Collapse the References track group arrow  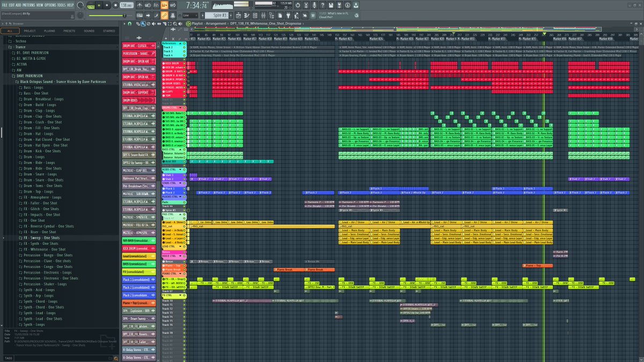tap(180, 43)
